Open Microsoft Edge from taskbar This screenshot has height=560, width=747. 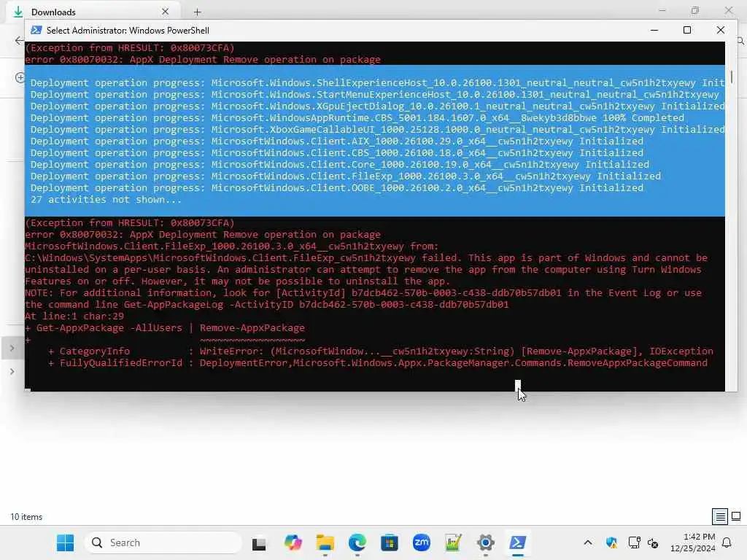pyautogui.click(x=357, y=542)
